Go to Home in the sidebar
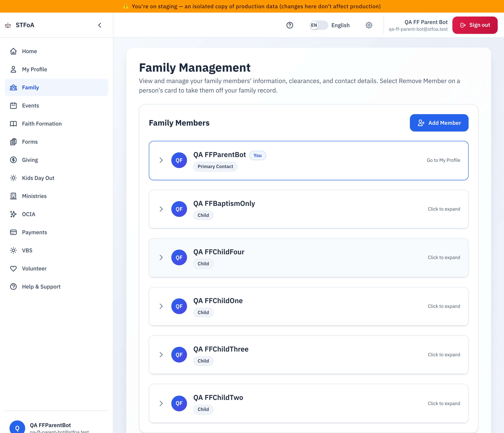 point(57,51)
